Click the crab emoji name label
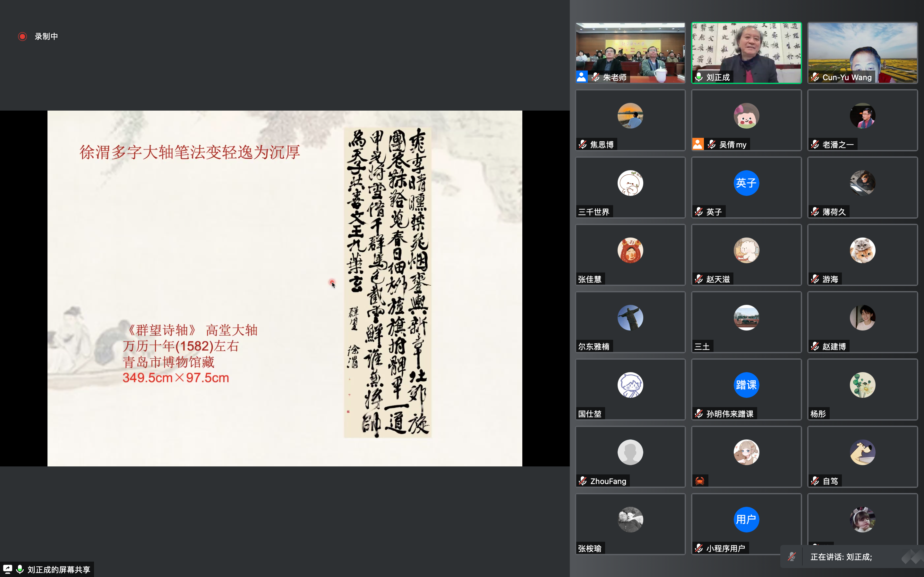The height and width of the screenshot is (577, 924). tap(699, 481)
